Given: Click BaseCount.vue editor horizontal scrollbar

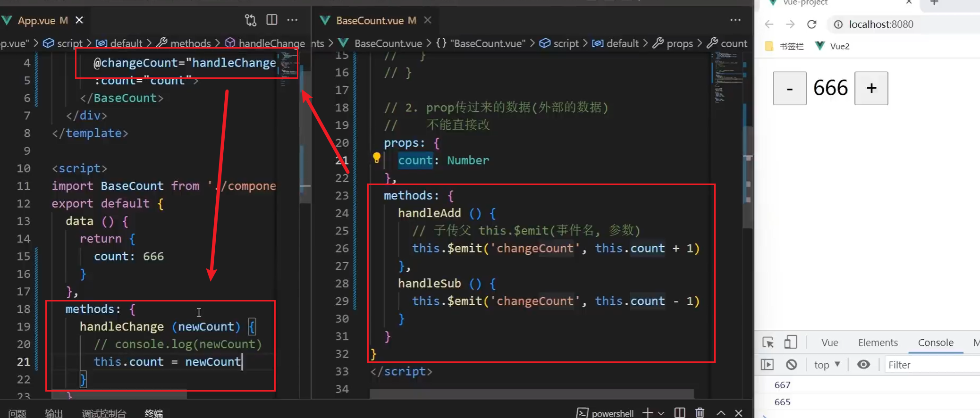Looking at the screenshot, I should (532, 393).
